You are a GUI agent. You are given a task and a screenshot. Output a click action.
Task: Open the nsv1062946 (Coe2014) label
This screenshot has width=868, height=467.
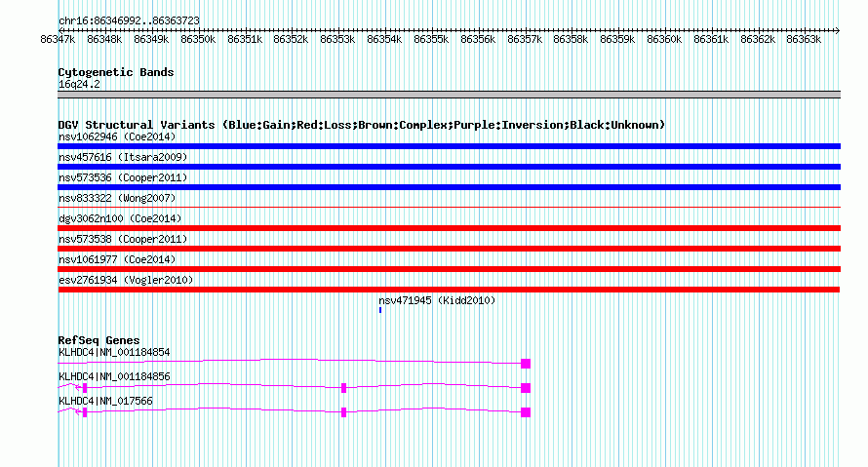pos(117,136)
